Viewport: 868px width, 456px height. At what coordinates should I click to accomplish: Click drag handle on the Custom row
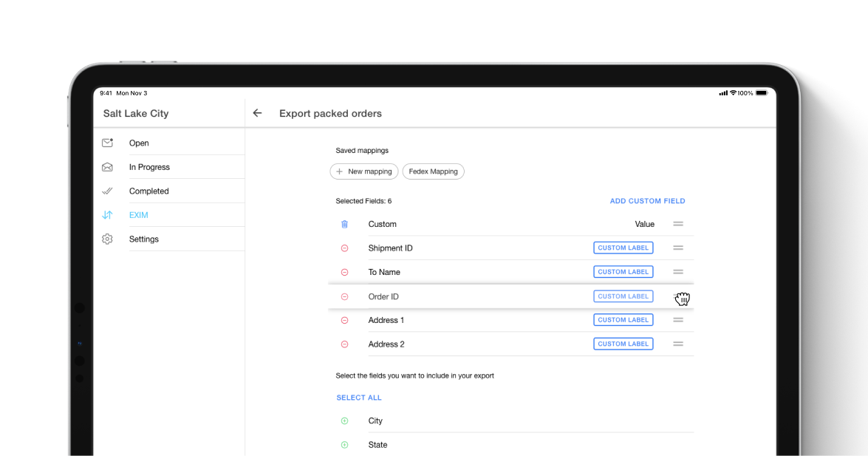[x=677, y=224]
